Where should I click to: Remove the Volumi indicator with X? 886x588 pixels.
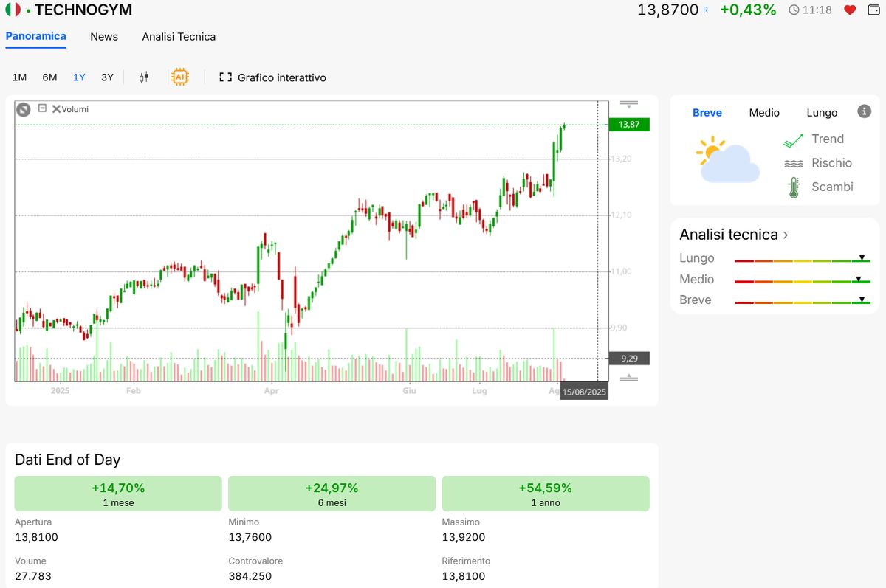click(56, 108)
